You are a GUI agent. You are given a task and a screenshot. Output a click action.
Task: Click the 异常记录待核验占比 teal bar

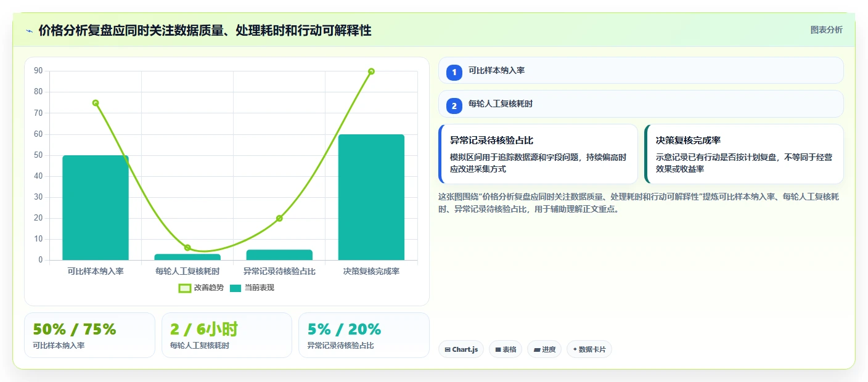point(279,255)
